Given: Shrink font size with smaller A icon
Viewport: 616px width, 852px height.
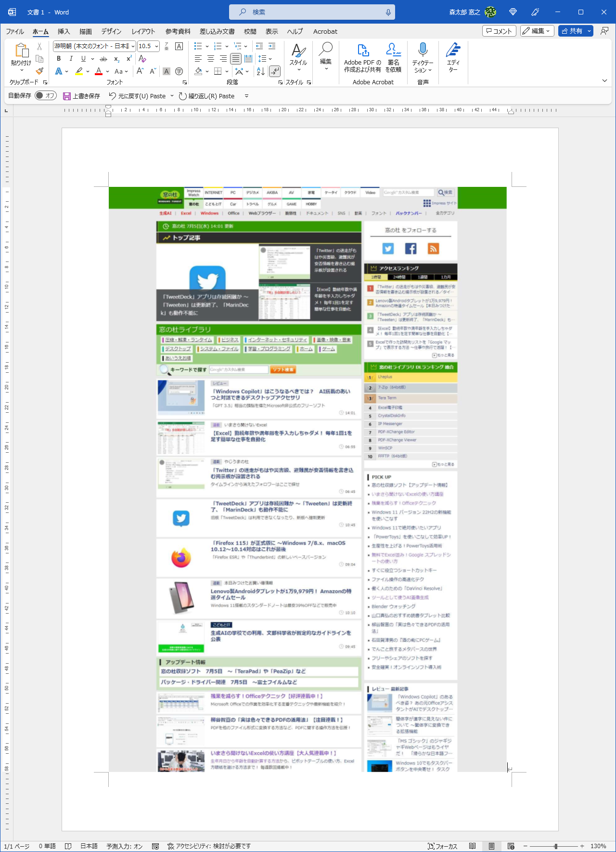Looking at the screenshot, I should pyautogui.click(x=153, y=71).
